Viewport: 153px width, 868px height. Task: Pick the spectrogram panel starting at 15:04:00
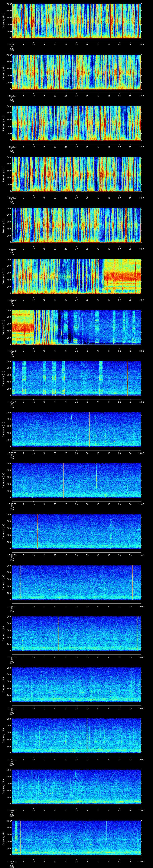pos(77,174)
